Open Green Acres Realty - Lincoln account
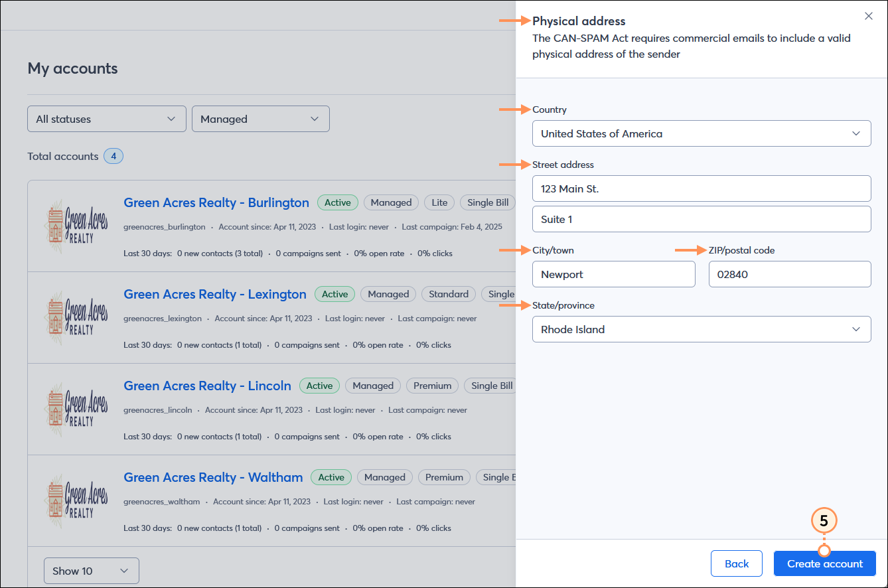 click(x=207, y=386)
